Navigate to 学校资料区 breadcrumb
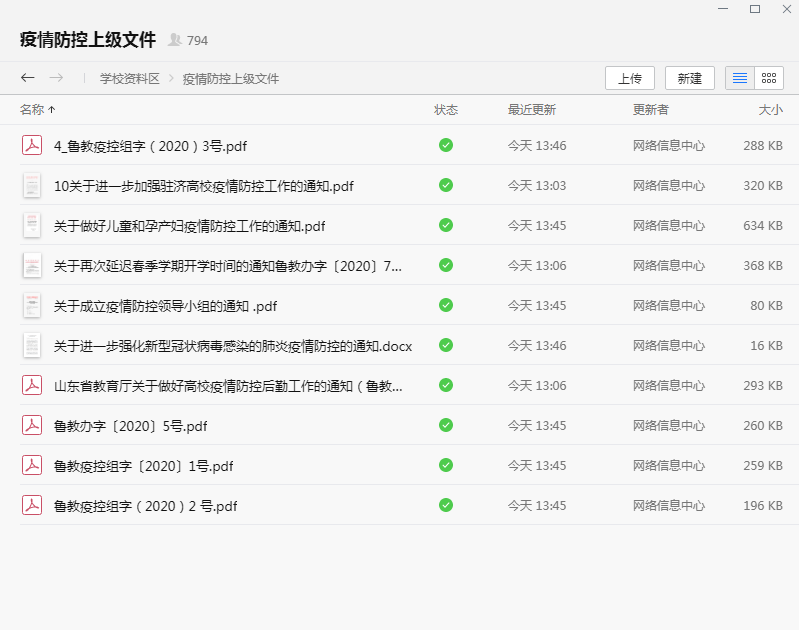799x630 pixels. [x=129, y=78]
